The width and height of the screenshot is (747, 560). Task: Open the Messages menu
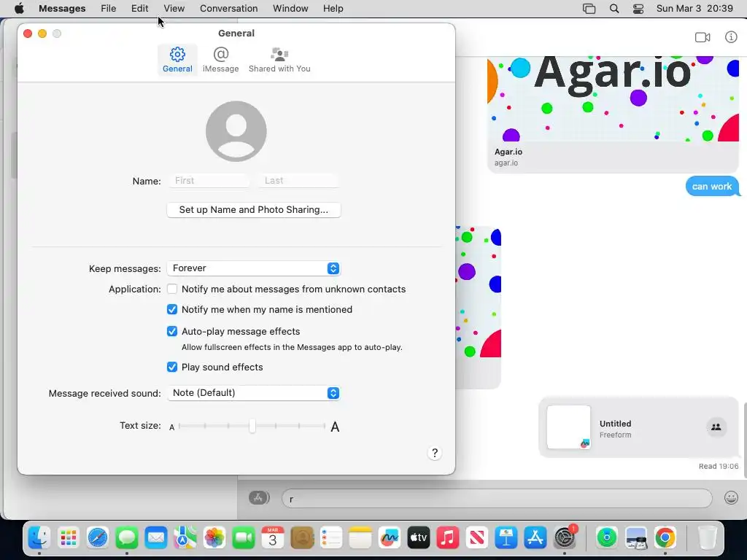click(x=62, y=9)
